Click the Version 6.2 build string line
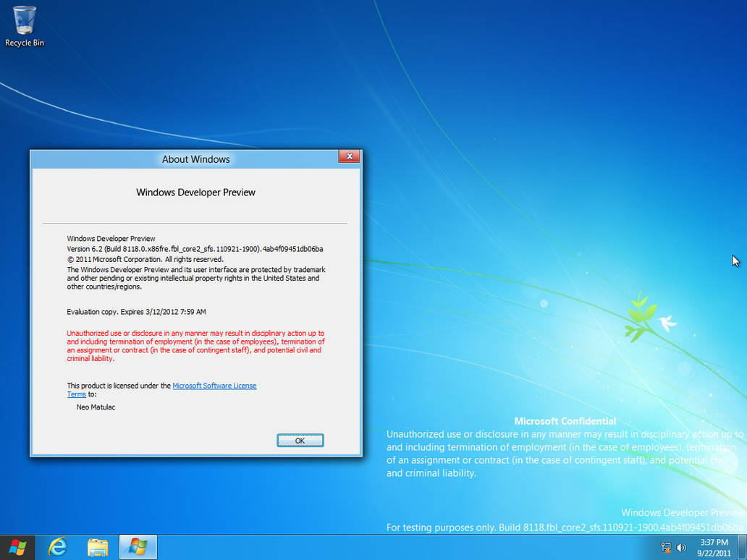This screenshot has width=747, height=560. [195, 249]
